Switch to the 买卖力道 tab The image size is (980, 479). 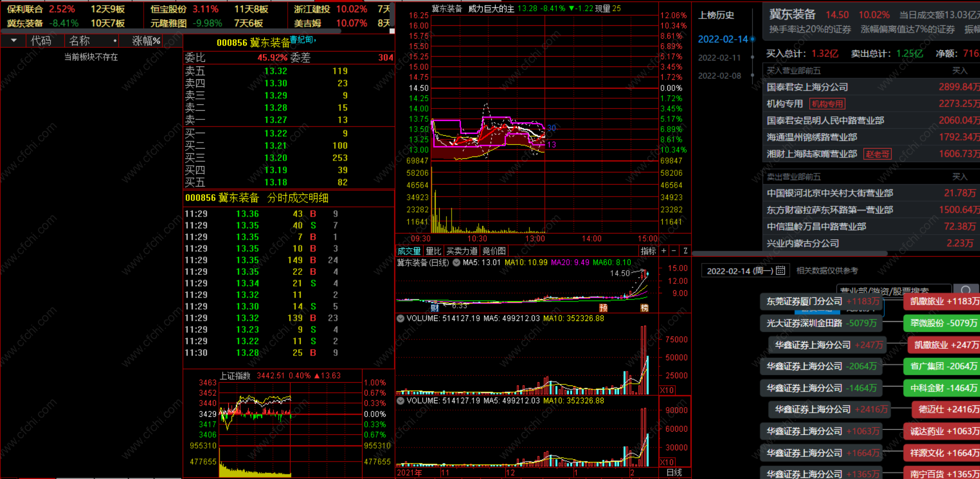pyautogui.click(x=462, y=251)
